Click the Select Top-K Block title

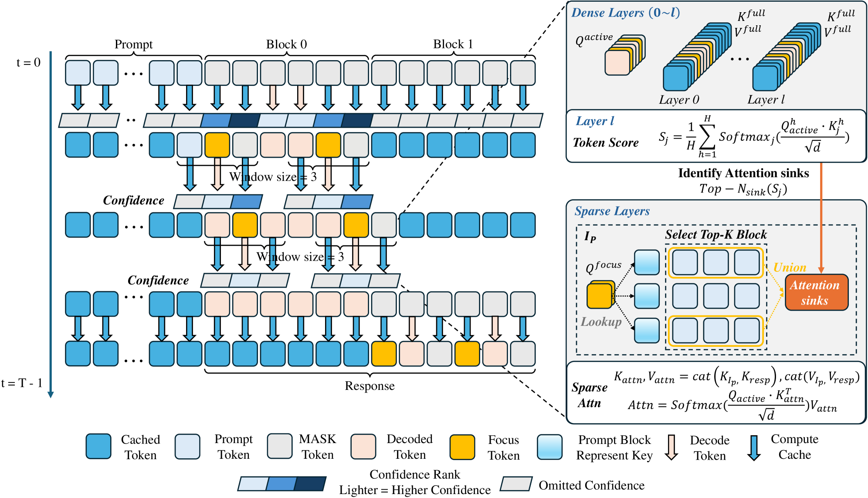pyautogui.click(x=715, y=234)
